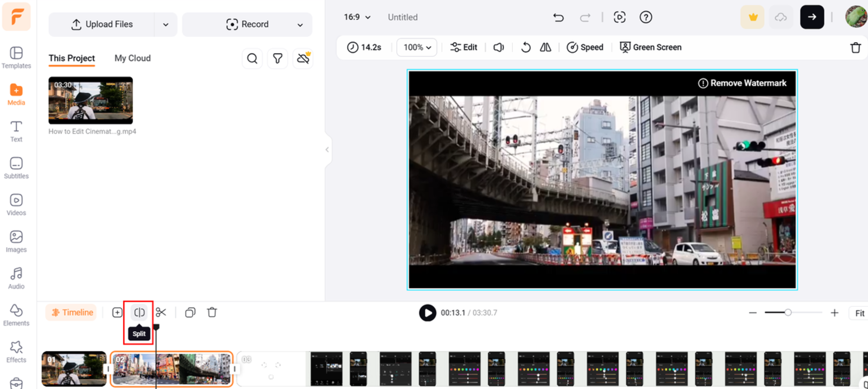
Task: Switch to the My Cloud tab
Action: tap(132, 58)
